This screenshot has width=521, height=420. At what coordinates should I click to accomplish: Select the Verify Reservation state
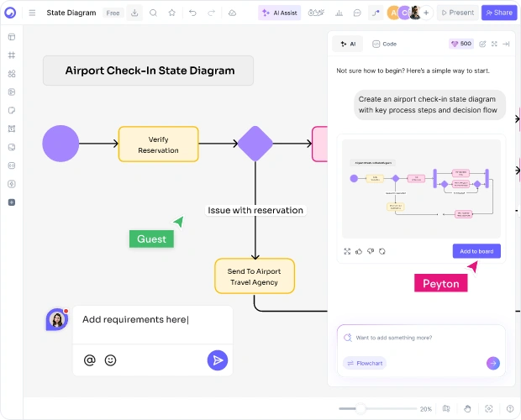(x=159, y=144)
